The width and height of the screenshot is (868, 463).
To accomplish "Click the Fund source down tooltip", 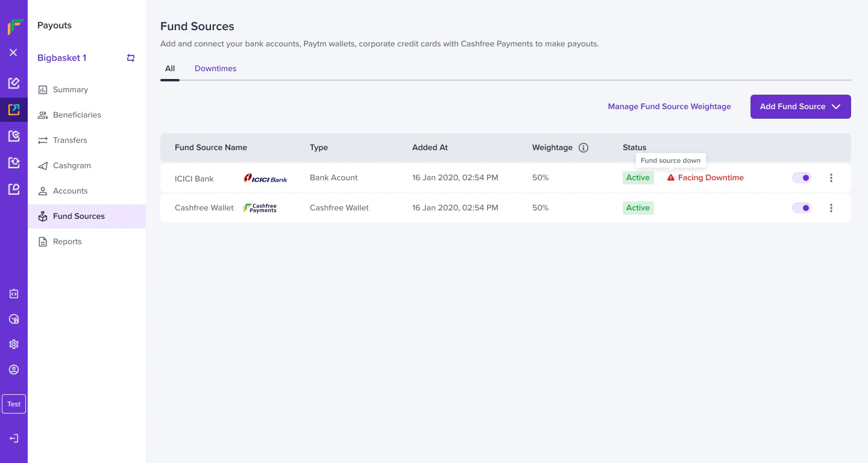I will click(670, 161).
